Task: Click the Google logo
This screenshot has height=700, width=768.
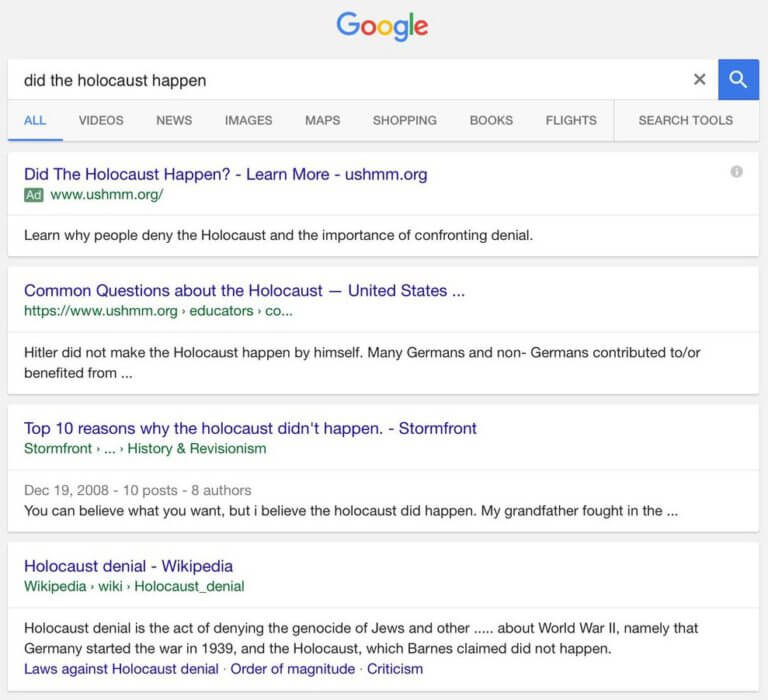Action: (382, 26)
